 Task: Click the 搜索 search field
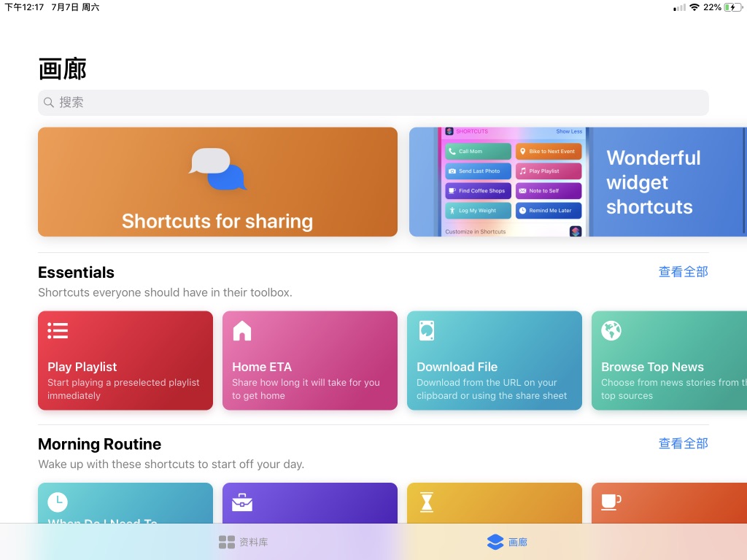pyautogui.click(x=373, y=103)
